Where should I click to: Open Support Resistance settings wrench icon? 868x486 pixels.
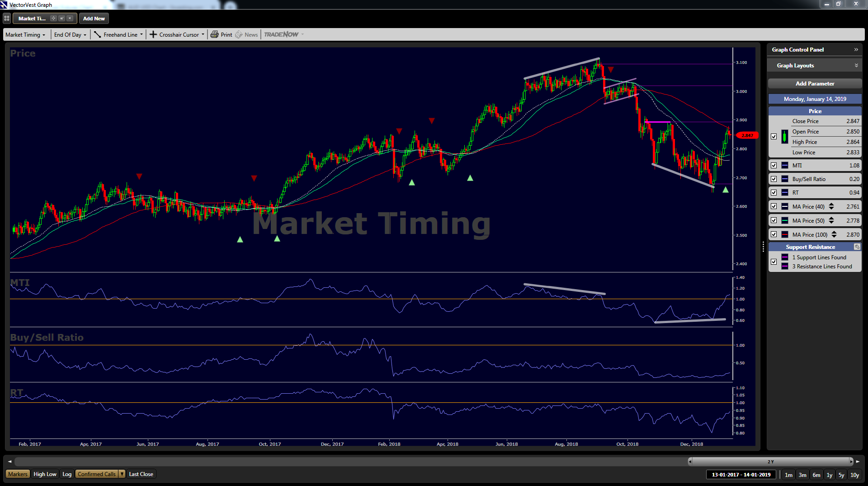pos(857,247)
